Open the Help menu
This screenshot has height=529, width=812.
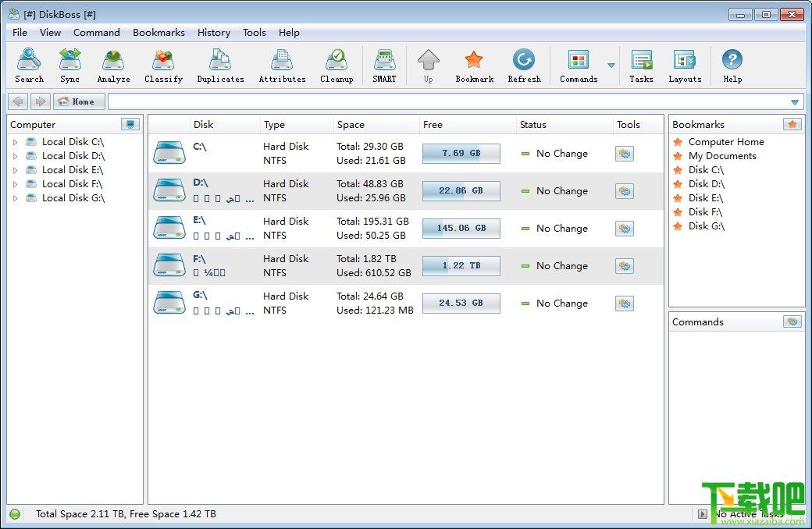click(289, 32)
